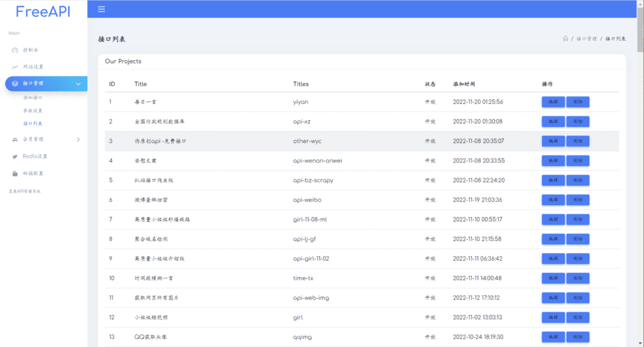Select 接口列表 submenu item
Viewport: 644px width, 347px height.
point(33,123)
